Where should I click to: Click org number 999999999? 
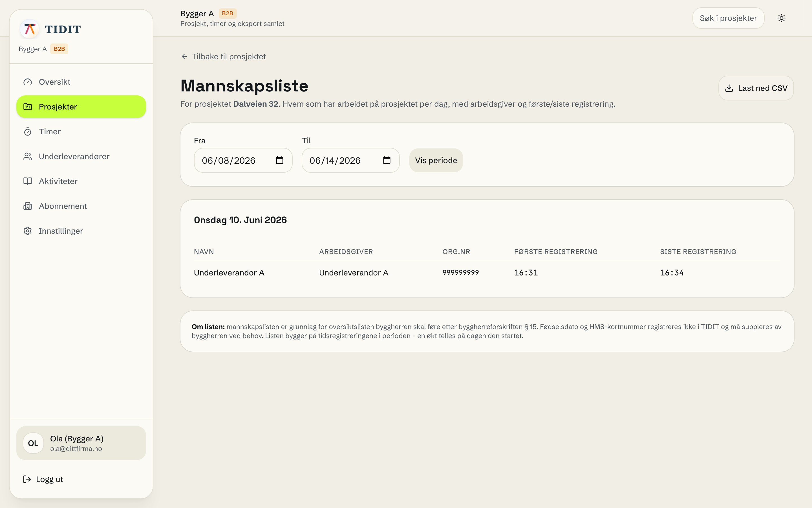click(x=460, y=273)
